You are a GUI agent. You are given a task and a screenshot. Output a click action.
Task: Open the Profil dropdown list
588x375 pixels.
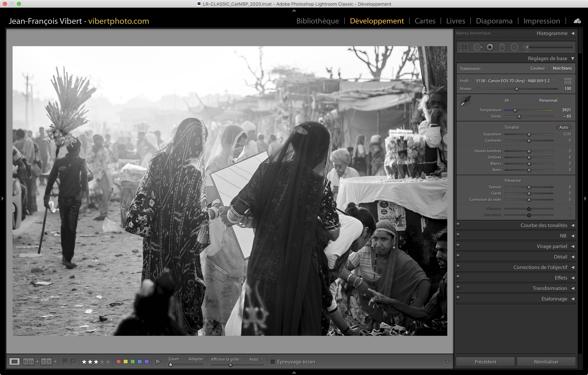(x=515, y=81)
